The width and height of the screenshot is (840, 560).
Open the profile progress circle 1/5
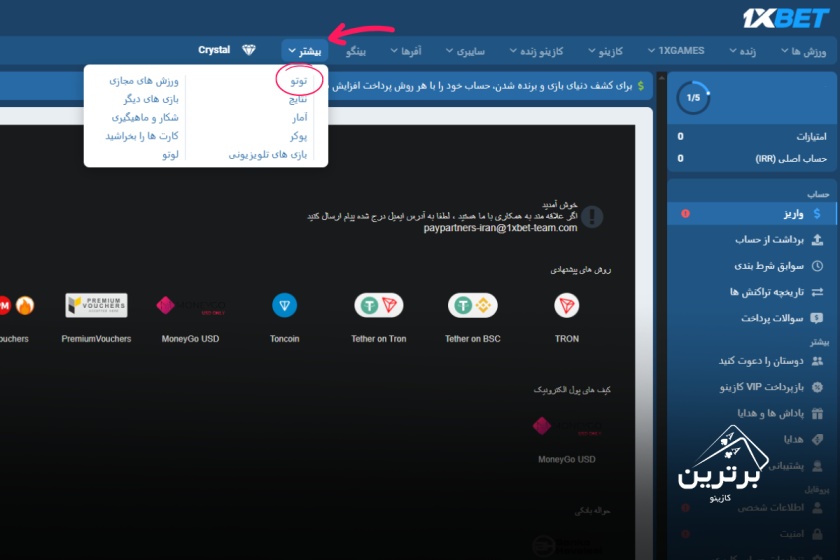click(x=693, y=98)
